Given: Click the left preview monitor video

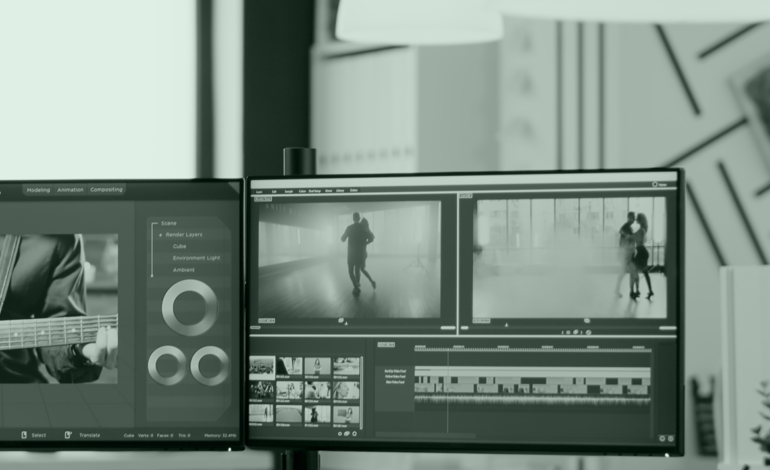Looking at the screenshot, I should (348, 260).
